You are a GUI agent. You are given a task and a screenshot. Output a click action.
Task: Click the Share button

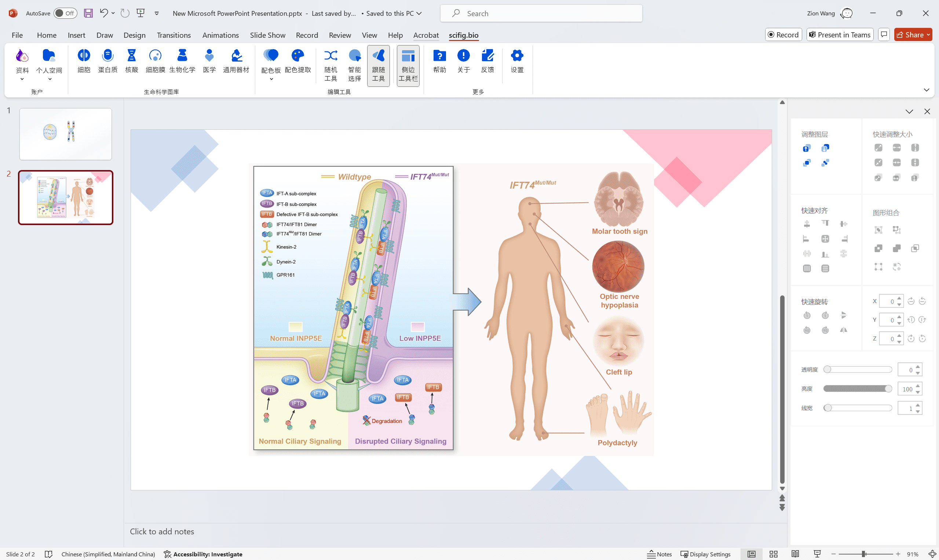click(914, 34)
